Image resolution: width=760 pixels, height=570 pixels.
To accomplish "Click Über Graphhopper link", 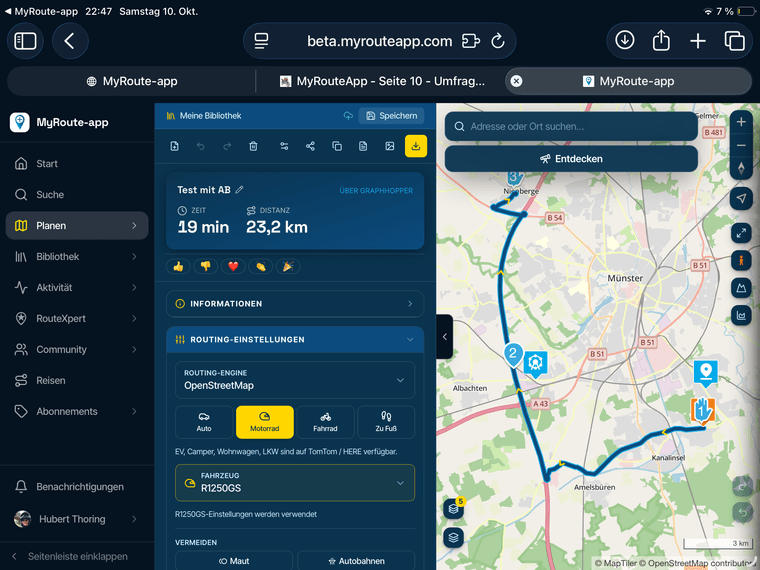I will point(376,190).
